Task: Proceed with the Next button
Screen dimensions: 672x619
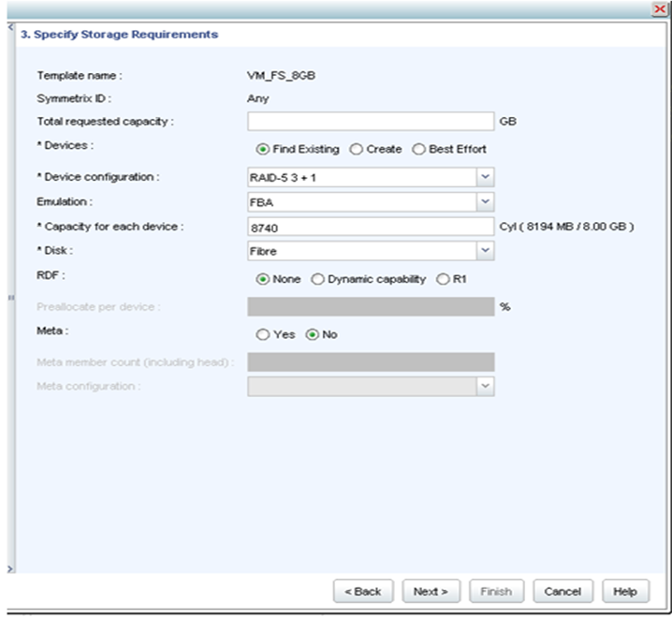Action: [431, 592]
